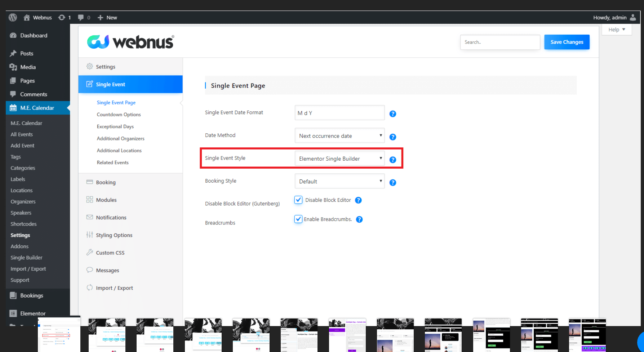The height and width of the screenshot is (352, 644).
Task: Expand the Help dropdown at top right
Action: [616, 29]
